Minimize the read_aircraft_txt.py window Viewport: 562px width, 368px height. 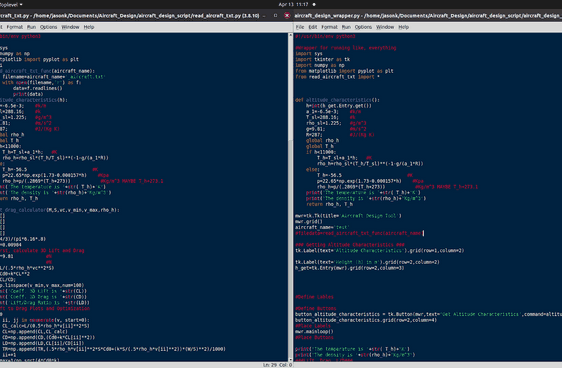pyautogui.click(x=265, y=16)
